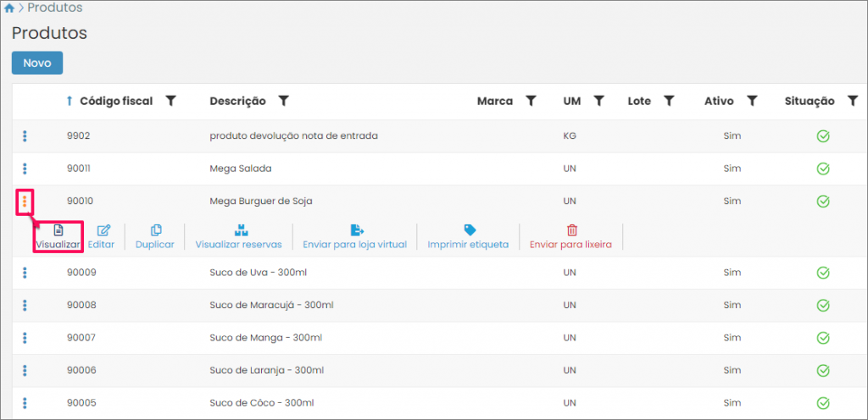Open filter for Marca column
This screenshot has width=868, height=420.
click(x=531, y=102)
